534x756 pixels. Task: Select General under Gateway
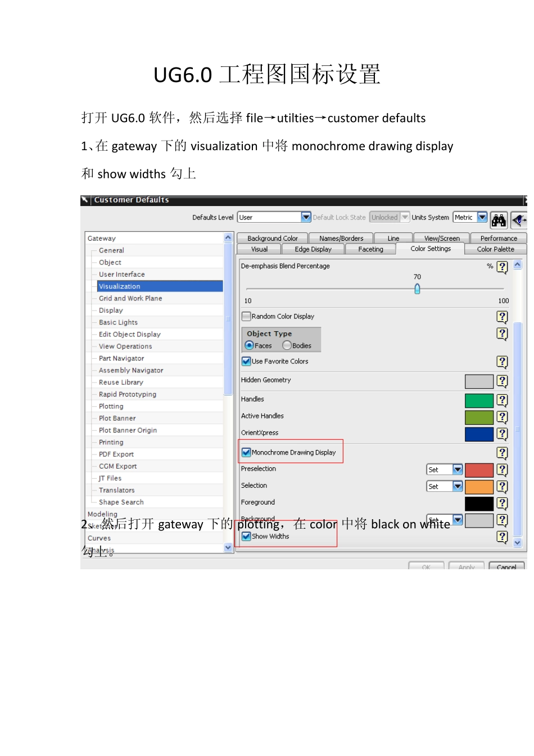click(111, 250)
